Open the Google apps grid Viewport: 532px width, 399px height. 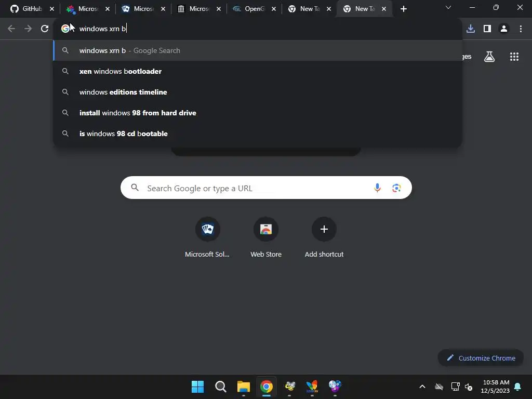[x=514, y=57]
